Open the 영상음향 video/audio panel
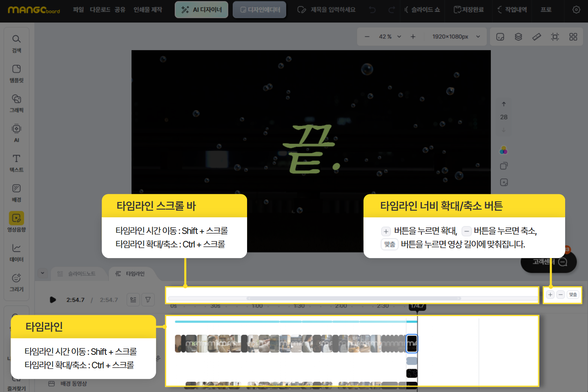Image resolution: width=588 pixels, height=392 pixels. (16, 222)
